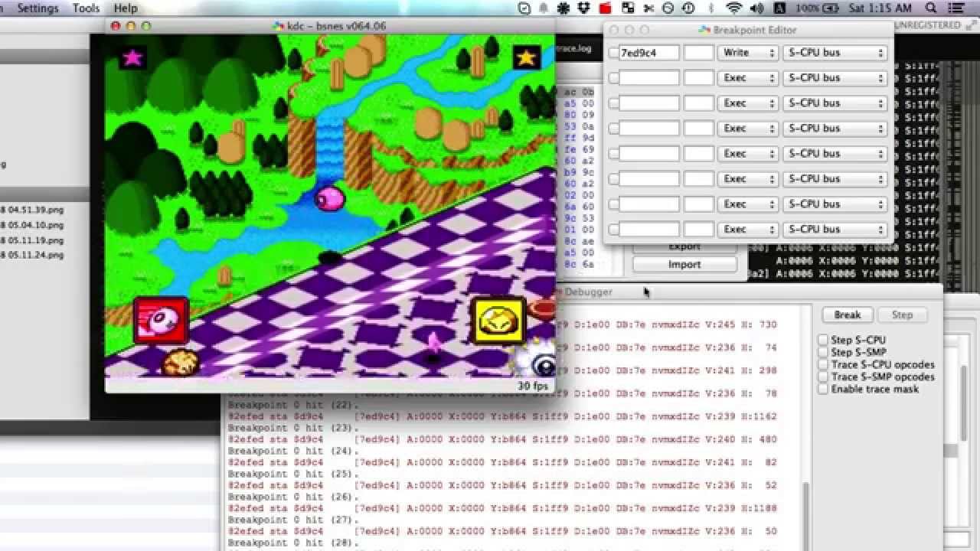Click the 7ed9c4 address field
The width and height of the screenshot is (980, 551).
[x=648, y=53]
